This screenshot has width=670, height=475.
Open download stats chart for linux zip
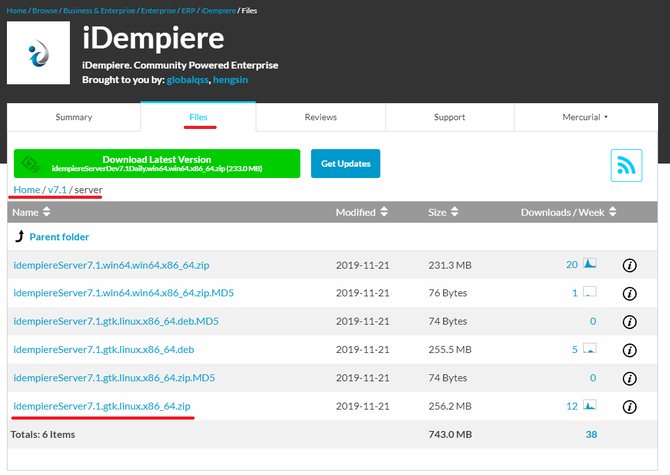coord(590,405)
